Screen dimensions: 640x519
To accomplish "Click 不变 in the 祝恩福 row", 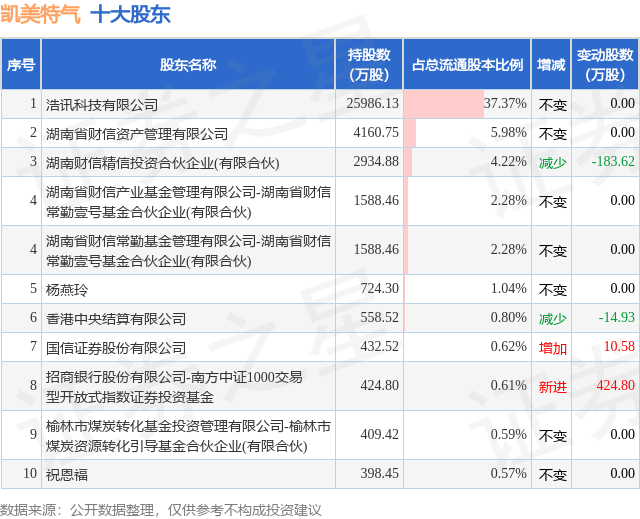I will point(553,475).
